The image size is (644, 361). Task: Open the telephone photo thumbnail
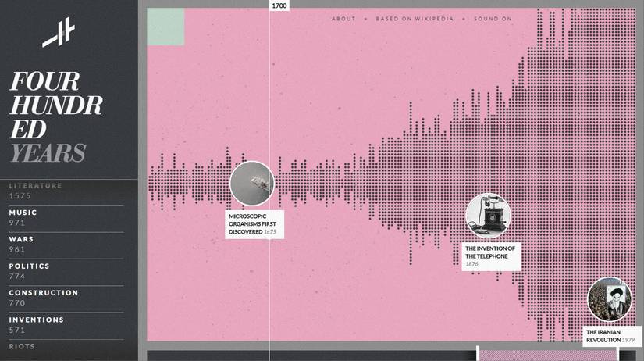[489, 216]
